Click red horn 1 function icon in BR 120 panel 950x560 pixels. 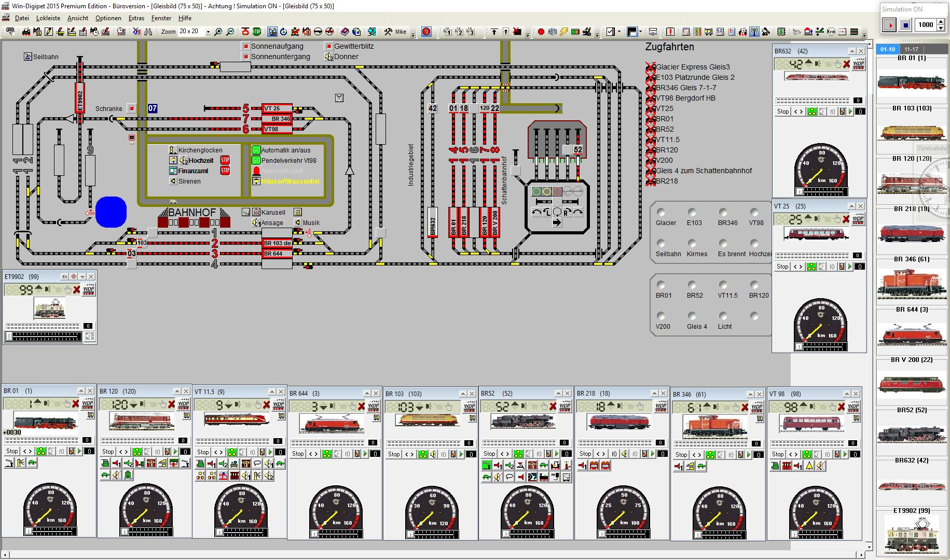(117, 464)
